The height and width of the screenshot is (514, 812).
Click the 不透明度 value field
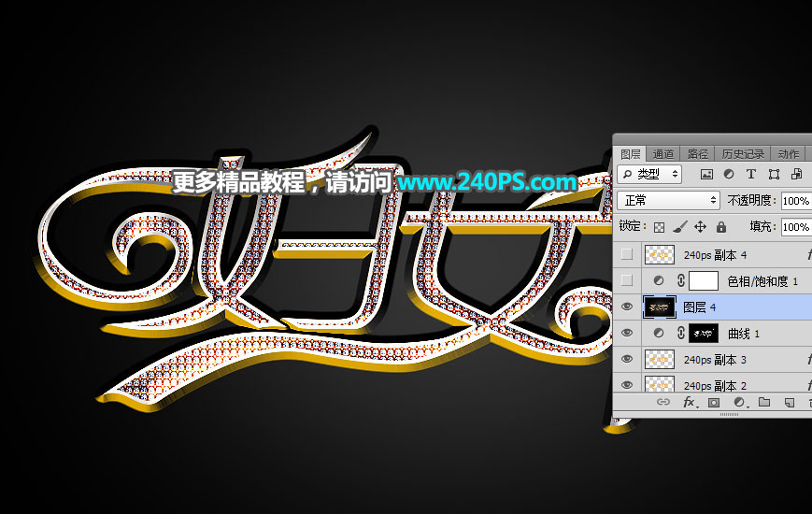(x=796, y=201)
